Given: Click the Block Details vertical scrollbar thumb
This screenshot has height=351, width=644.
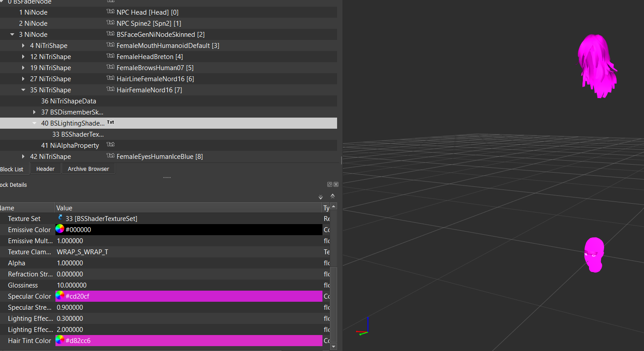Looking at the screenshot, I should [334, 304].
